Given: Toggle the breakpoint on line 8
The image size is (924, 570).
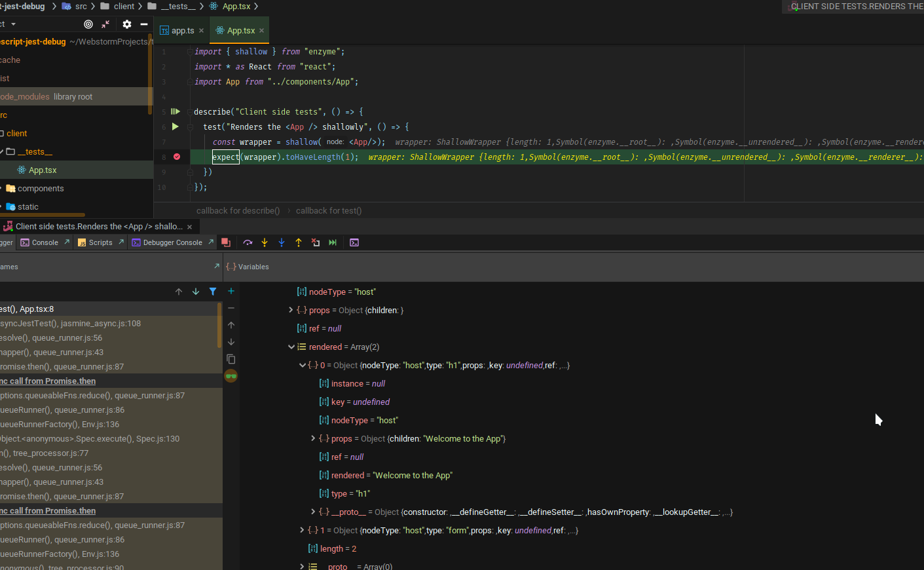Looking at the screenshot, I should coord(176,156).
